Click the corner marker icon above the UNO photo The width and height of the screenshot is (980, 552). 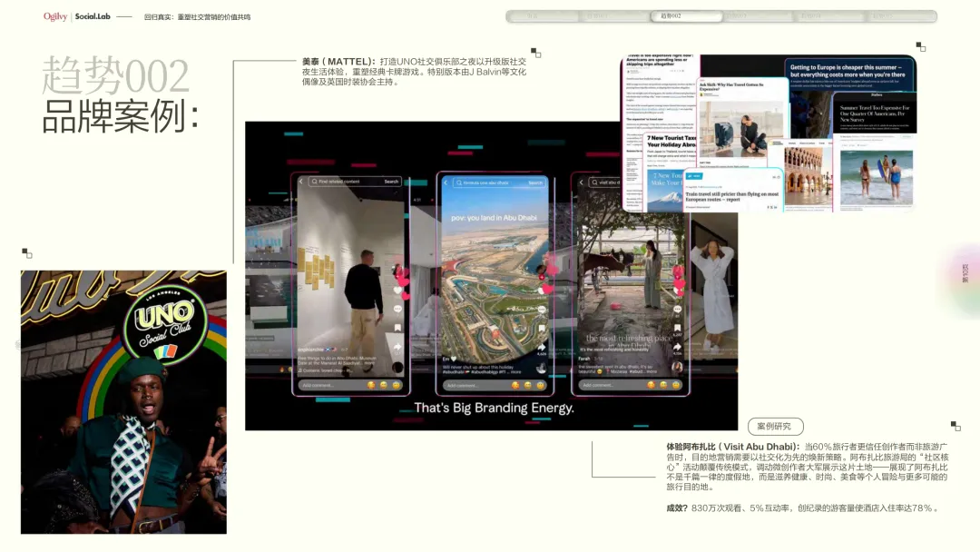point(27,253)
